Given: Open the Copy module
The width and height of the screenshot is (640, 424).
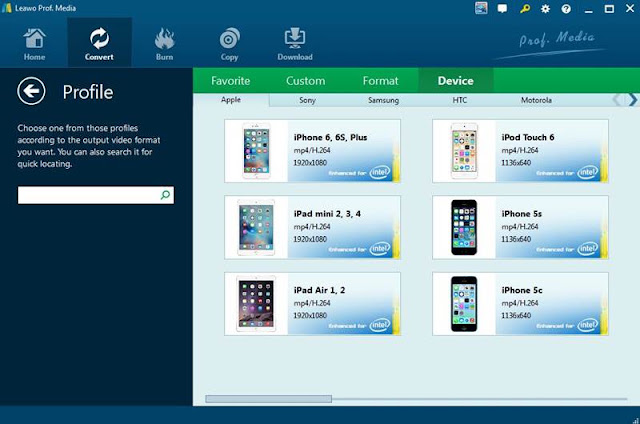Looking at the screenshot, I should pyautogui.click(x=229, y=44).
